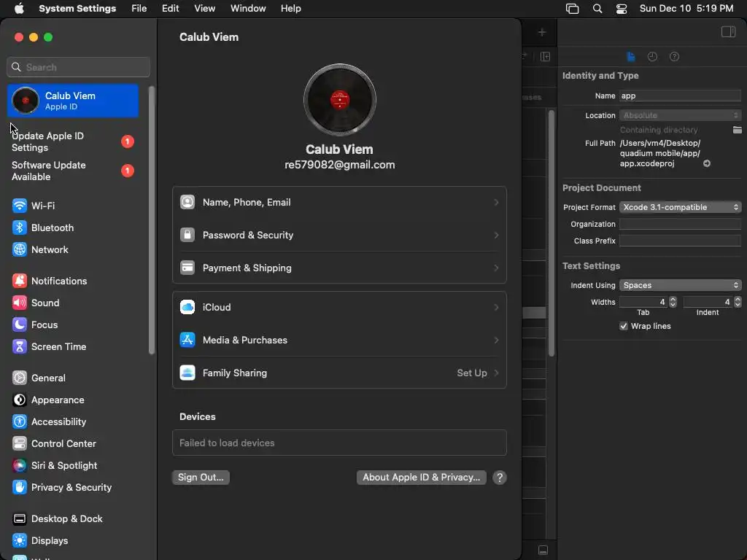
Task: Click the Xcode Name field containing app
Action: coord(680,96)
